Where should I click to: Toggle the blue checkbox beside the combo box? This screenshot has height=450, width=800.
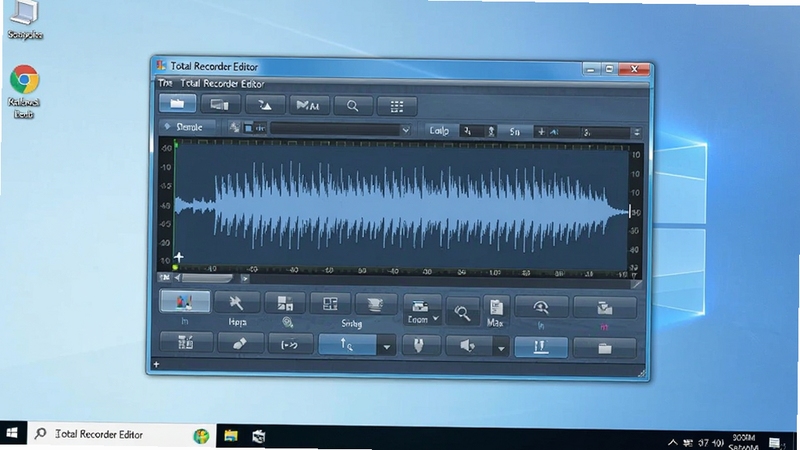click(x=248, y=128)
